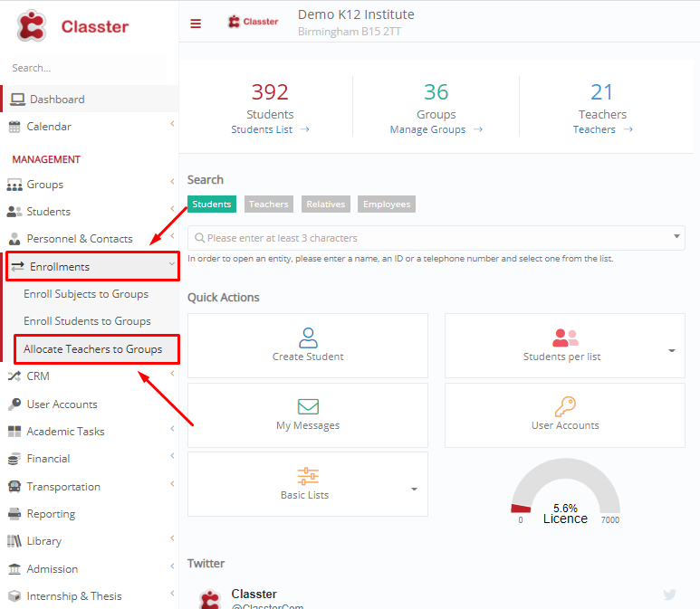700x609 pixels.
Task: Focus the sidebar Search field
Action: tap(88, 68)
